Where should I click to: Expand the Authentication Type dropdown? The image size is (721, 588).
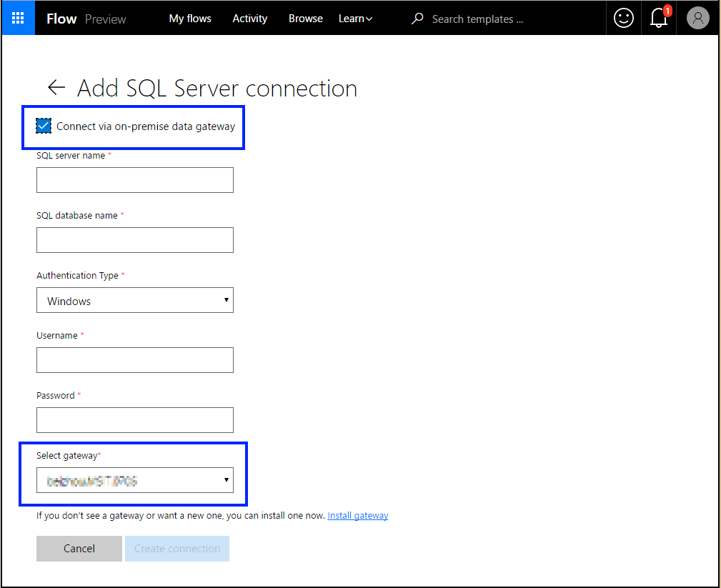pos(135,300)
